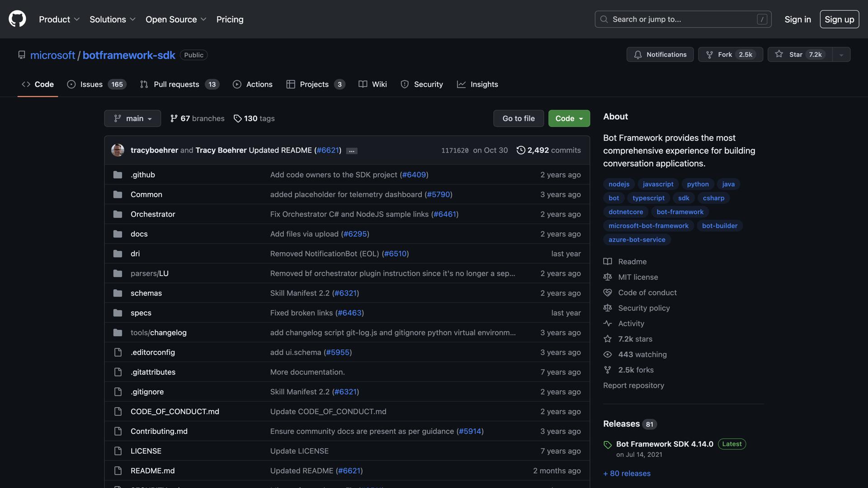
Task: Click the notifications bell button
Action: [x=660, y=54]
